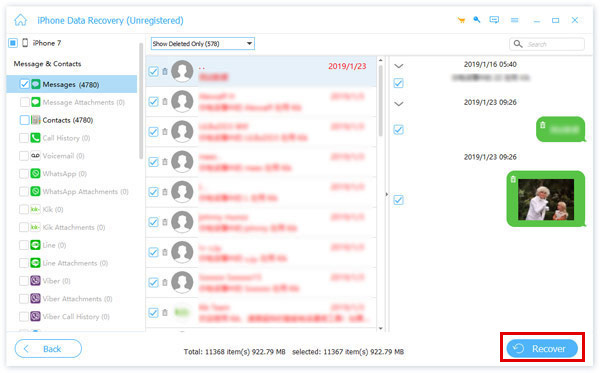The width and height of the screenshot is (600, 373).
Task: Collapse the 2019/1/23 09:26 message group chevron
Action: (x=399, y=104)
